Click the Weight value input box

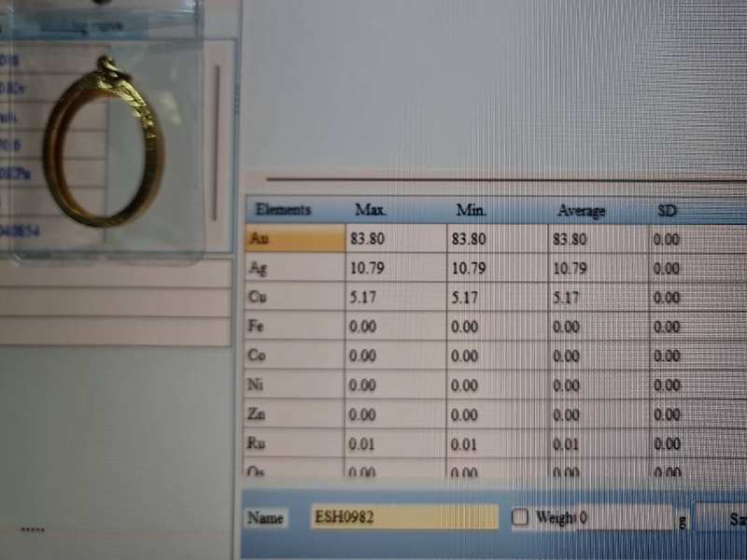click(x=627, y=517)
